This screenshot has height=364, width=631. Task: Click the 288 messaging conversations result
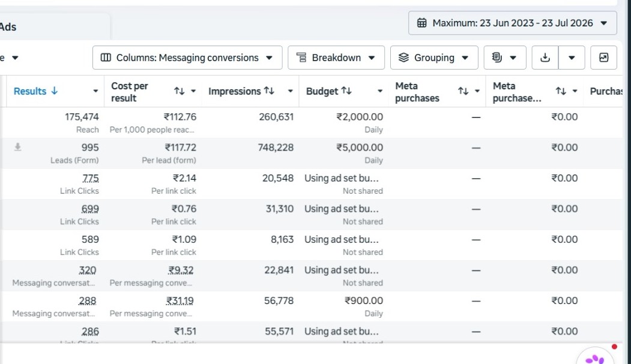coord(87,301)
